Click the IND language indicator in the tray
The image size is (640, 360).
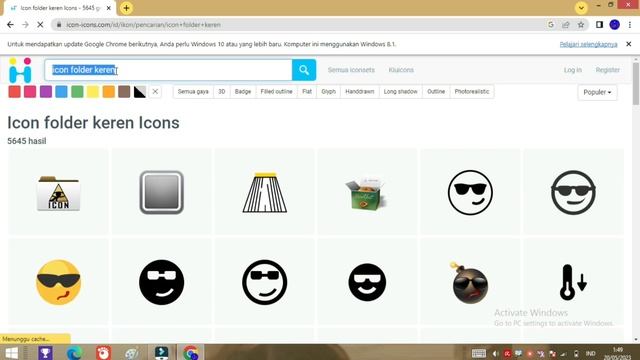pos(590,353)
